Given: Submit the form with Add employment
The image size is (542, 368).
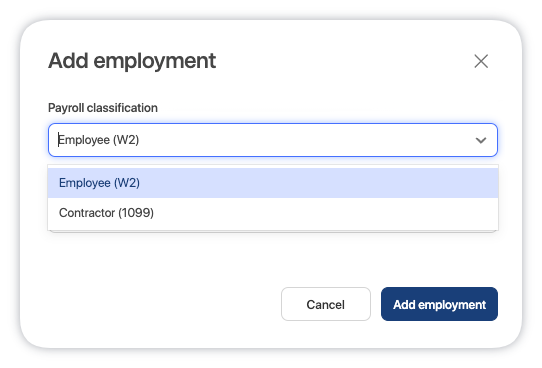Looking at the screenshot, I should (x=439, y=304).
